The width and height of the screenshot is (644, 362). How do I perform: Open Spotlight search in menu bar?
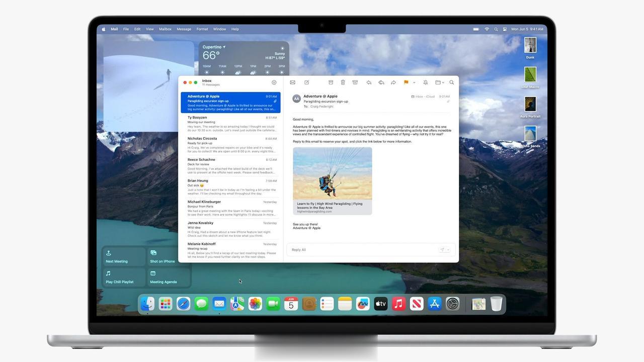click(496, 29)
